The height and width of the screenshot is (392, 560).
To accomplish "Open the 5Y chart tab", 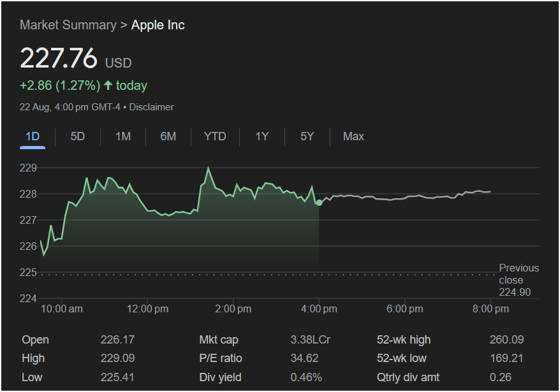I will 307,136.
